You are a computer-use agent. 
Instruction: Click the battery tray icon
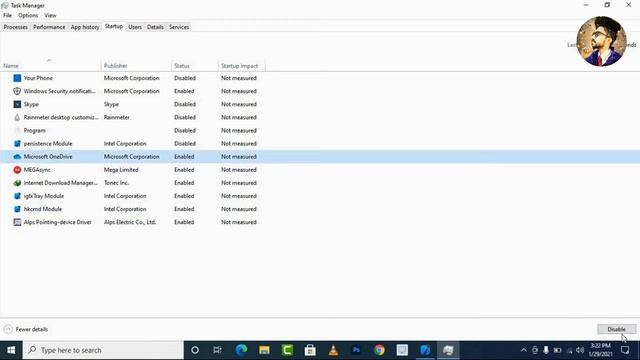[558, 350]
